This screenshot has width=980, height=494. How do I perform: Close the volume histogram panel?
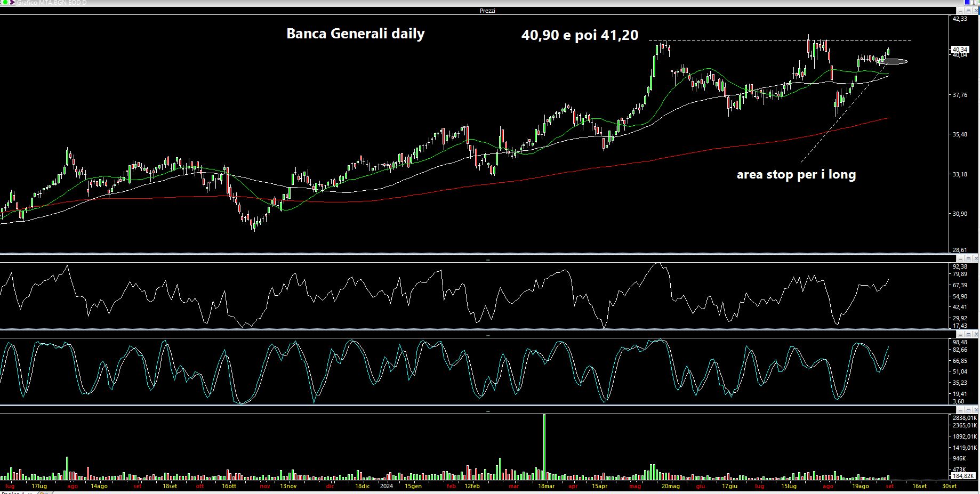(x=975, y=410)
